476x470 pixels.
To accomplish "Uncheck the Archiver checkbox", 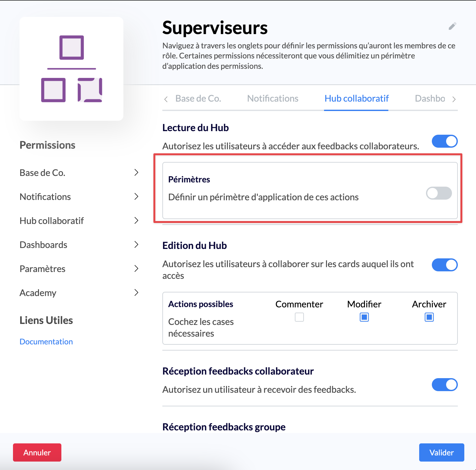I will coord(429,317).
